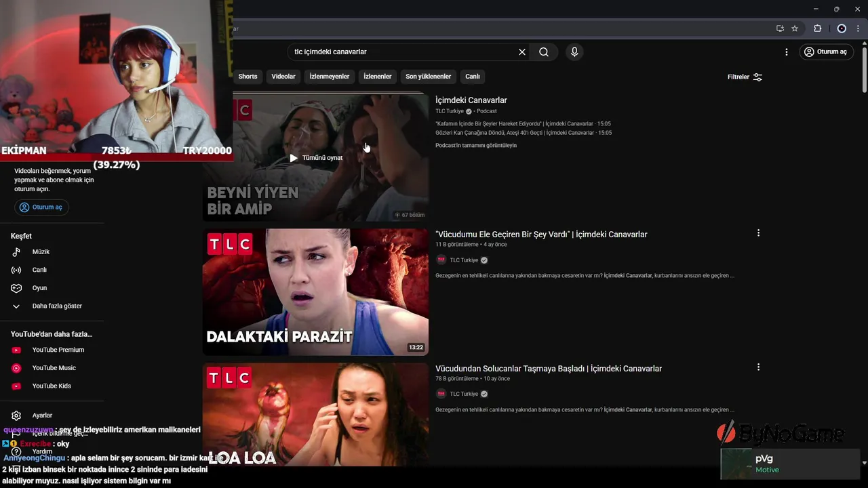Click the magnifier search button
Image resolution: width=868 pixels, height=488 pixels.
[544, 52]
